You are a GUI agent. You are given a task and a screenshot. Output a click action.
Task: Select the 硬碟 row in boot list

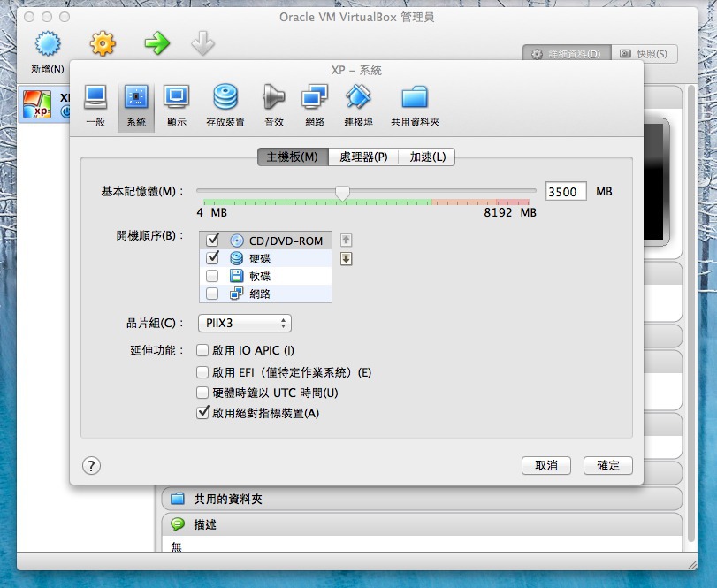coord(265,258)
